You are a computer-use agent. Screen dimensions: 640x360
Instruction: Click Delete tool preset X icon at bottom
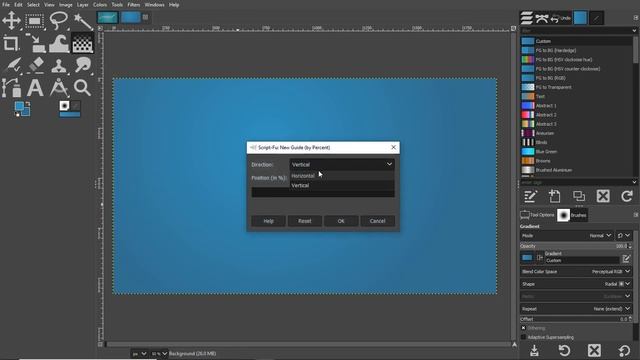(x=594, y=350)
